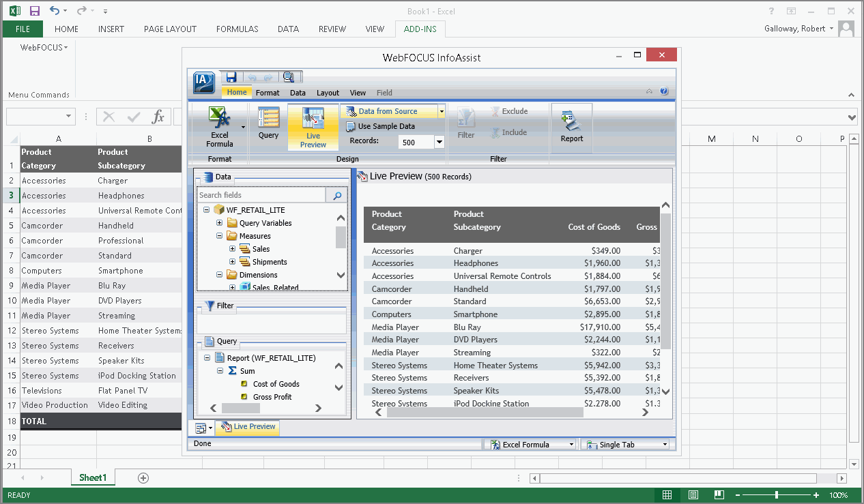Choose Use Sample Data option
Viewport: 864px width, 504px height.
coord(381,126)
